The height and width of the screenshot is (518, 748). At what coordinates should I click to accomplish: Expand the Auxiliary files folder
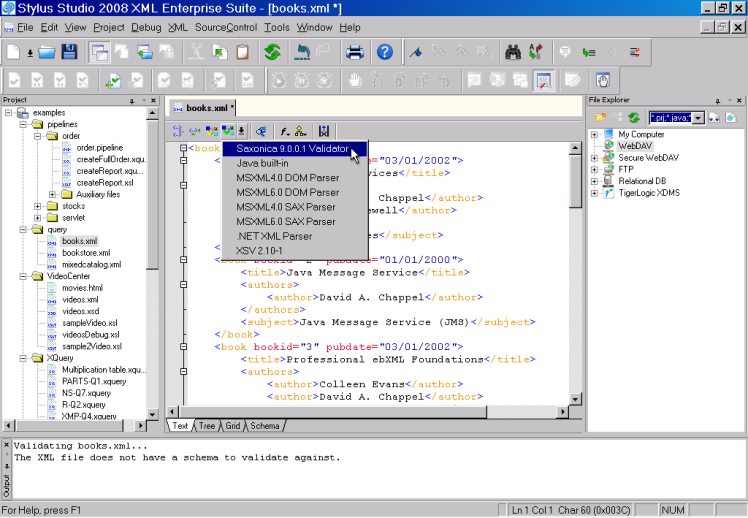tap(52, 195)
